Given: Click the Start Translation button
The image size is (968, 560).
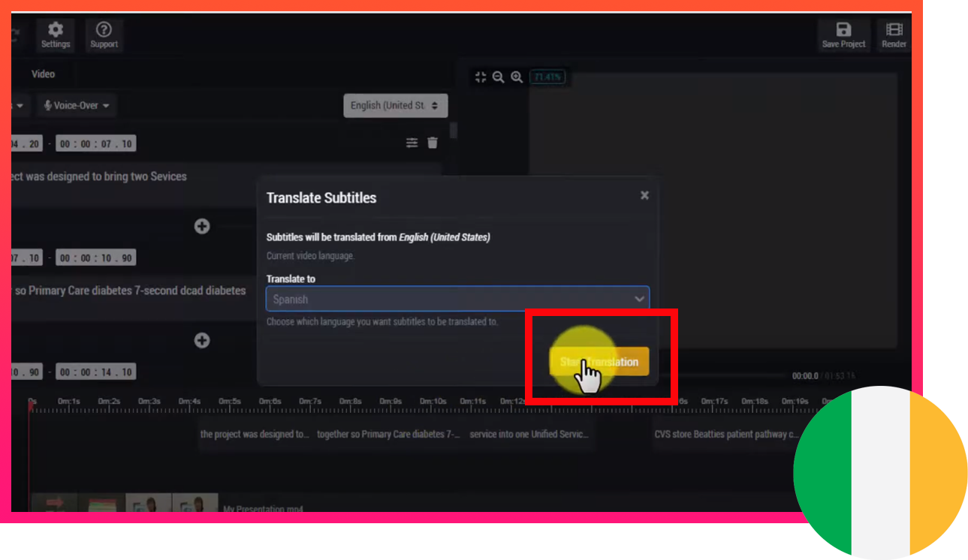Looking at the screenshot, I should click(599, 362).
